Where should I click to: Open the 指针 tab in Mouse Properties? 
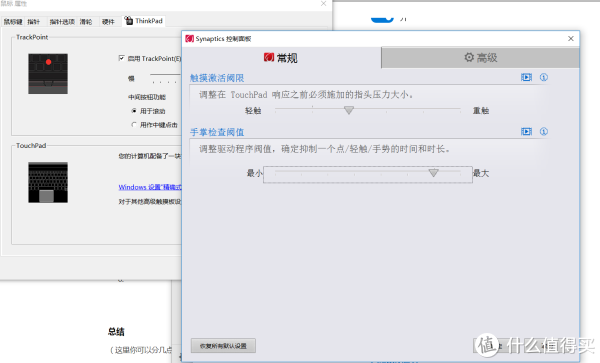point(34,22)
